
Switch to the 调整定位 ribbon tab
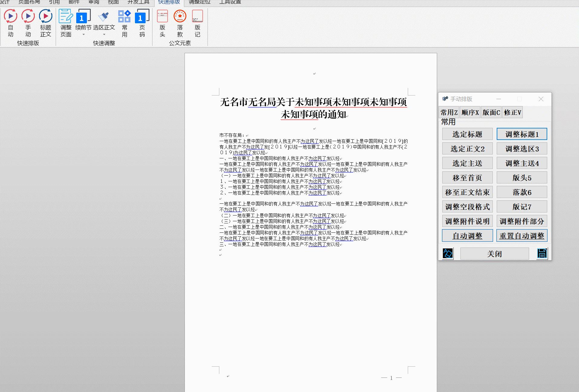tap(199, 2)
